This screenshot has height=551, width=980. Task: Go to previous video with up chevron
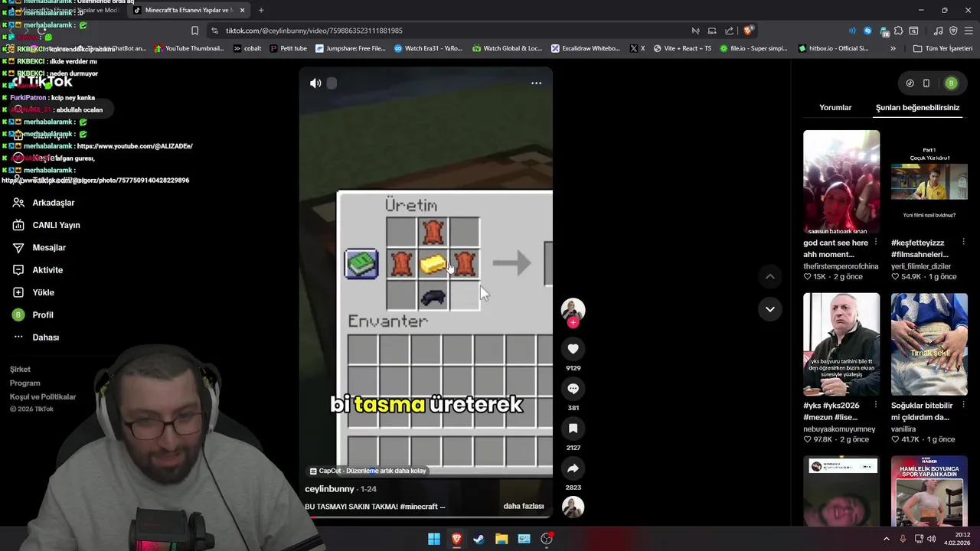[x=770, y=276]
